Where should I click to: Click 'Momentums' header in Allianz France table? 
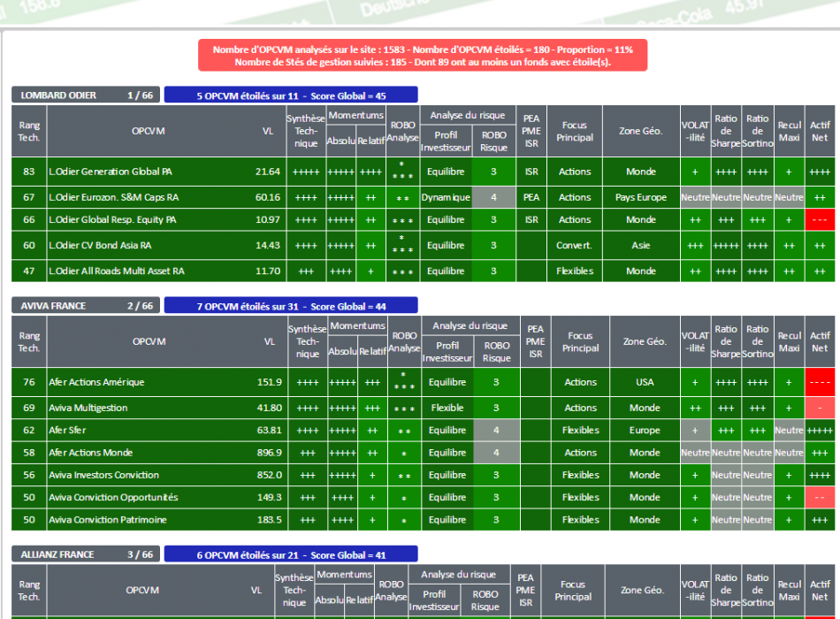click(x=344, y=575)
